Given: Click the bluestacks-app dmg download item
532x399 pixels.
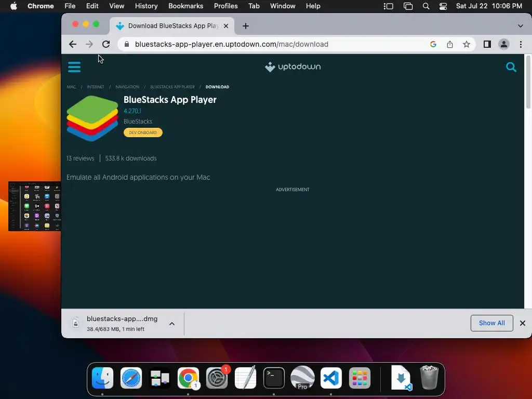Looking at the screenshot, I should tap(122, 323).
